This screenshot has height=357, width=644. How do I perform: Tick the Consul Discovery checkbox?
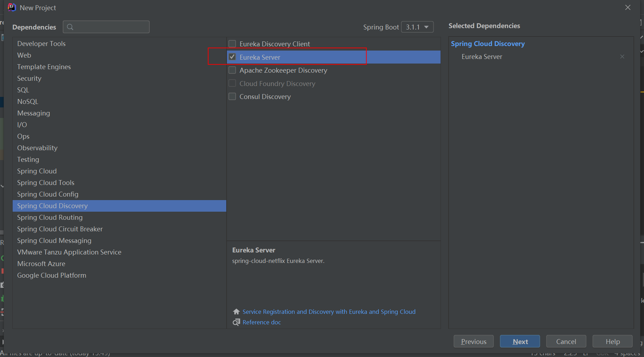pyautogui.click(x=232, y=97)
